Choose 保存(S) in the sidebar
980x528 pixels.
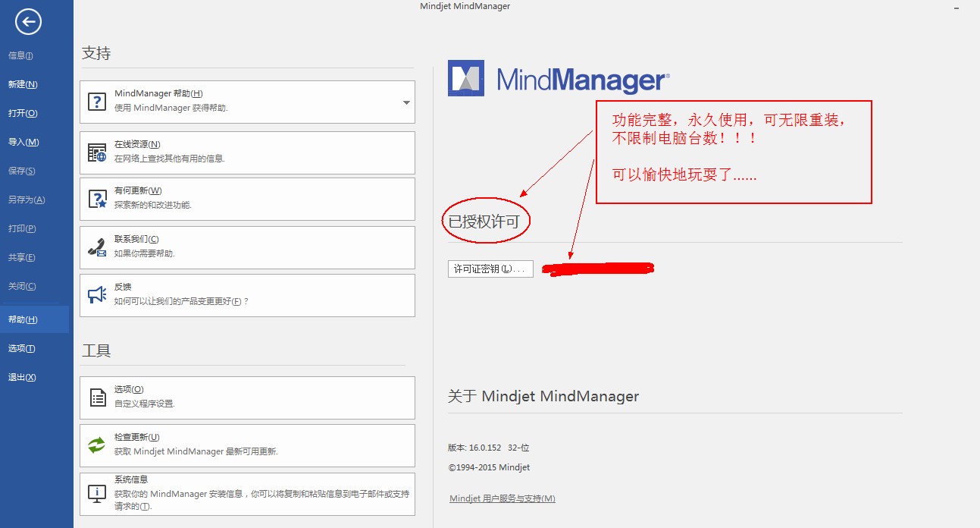[22, 171]
